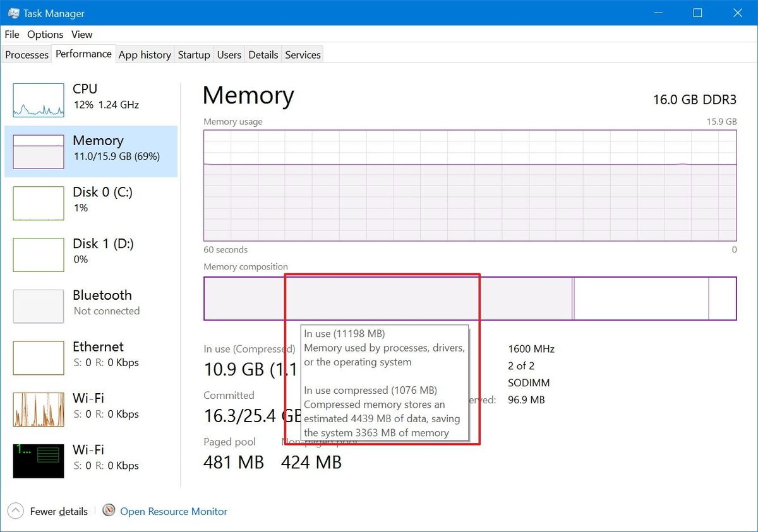This screenshot has height=532, width=758.
Task: Open the File menu
Action: point(11,34)
